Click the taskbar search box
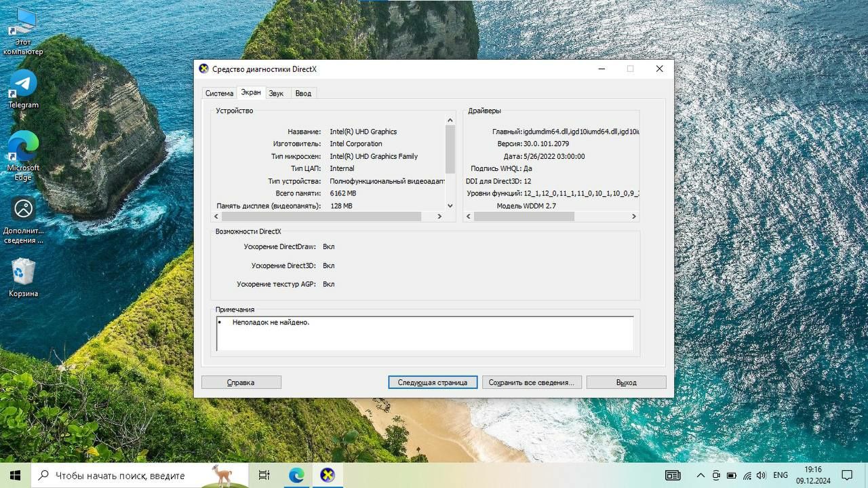Screen dimensions: 868x488 [138, 475]
